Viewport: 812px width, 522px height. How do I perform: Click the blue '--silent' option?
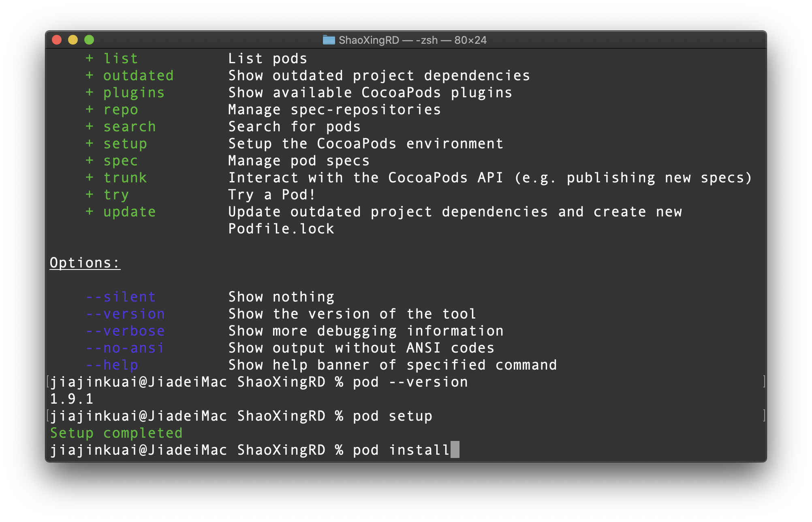(x=121, y=297)
